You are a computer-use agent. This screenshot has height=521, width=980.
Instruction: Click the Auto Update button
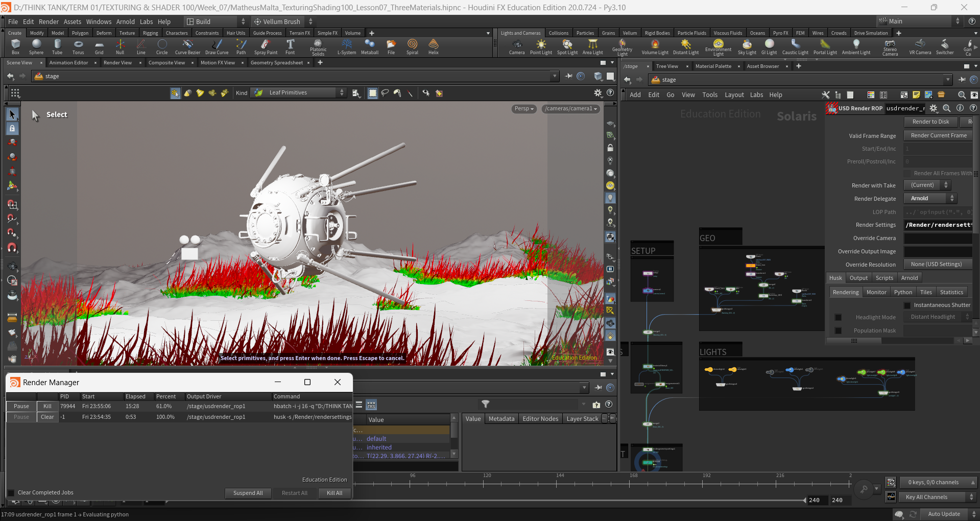944,514
